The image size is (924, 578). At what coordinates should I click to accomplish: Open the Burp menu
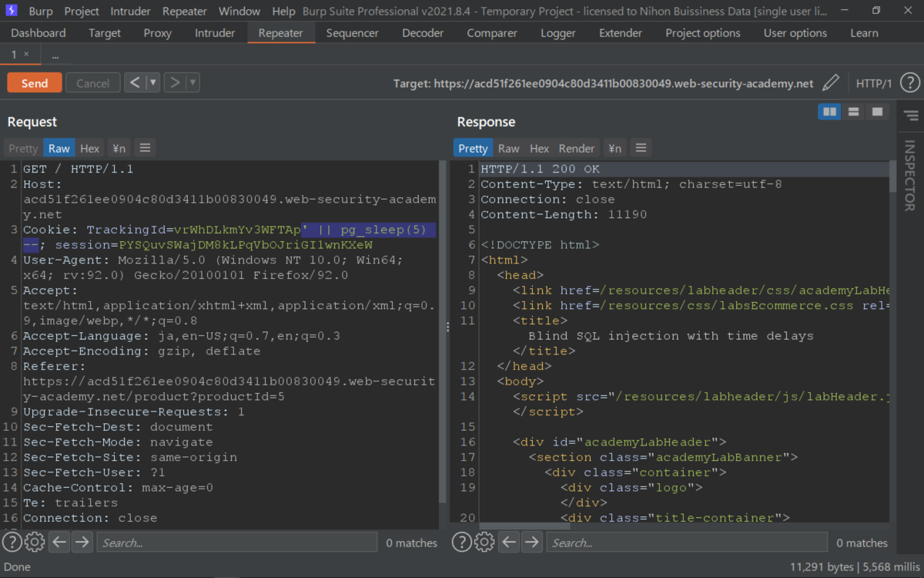41,12
